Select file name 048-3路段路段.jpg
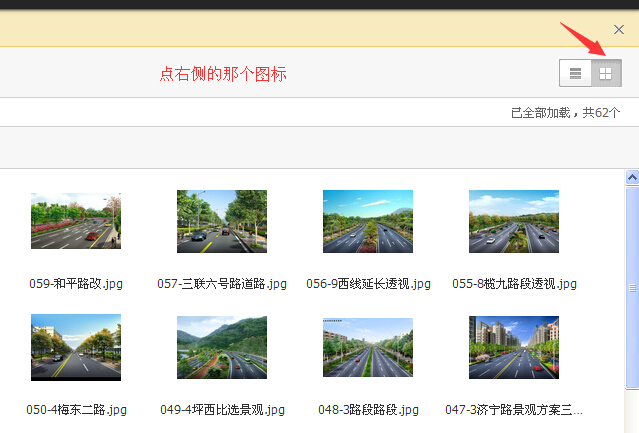Screen dimensions: 639x433 tap(368, 409)
